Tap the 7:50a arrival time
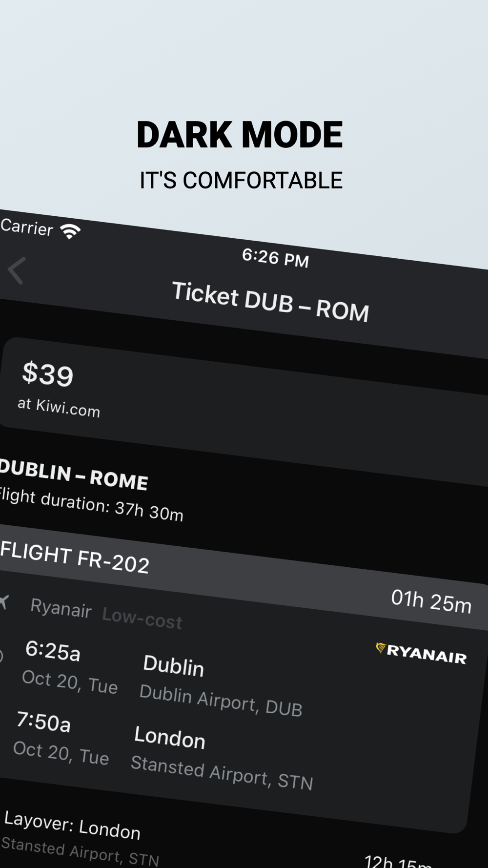The width and height of the screenshot is (488, 868). [44, 722]
